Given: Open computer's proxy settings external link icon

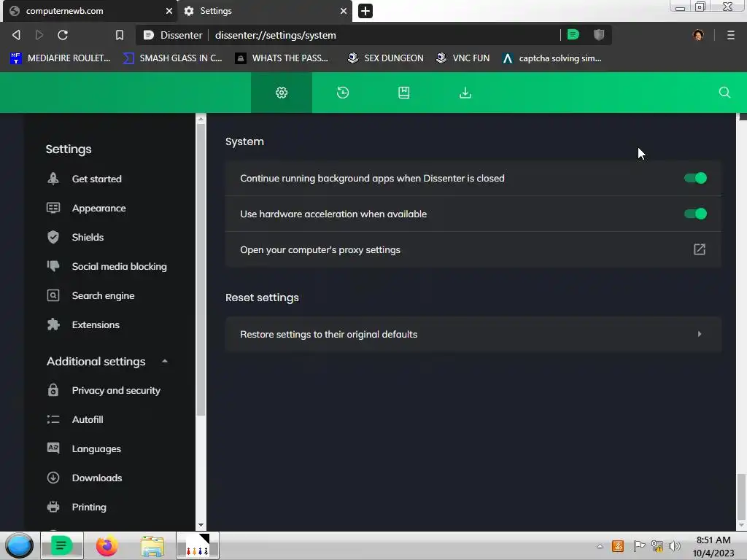Looking at the screenshot, I should coord(700,249).
